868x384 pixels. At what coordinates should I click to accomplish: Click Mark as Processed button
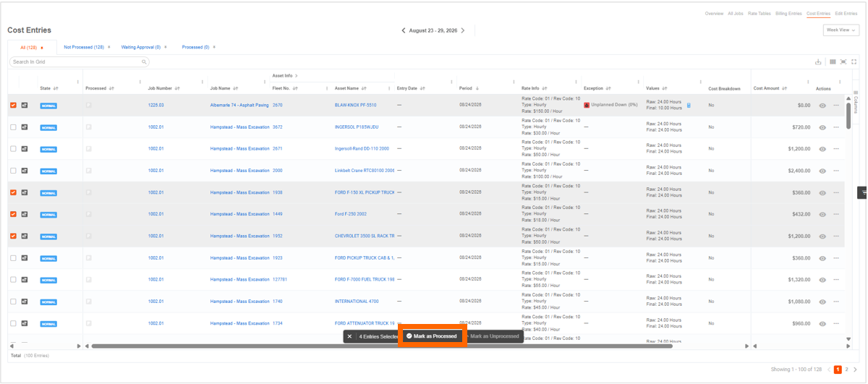coord(431,336)
